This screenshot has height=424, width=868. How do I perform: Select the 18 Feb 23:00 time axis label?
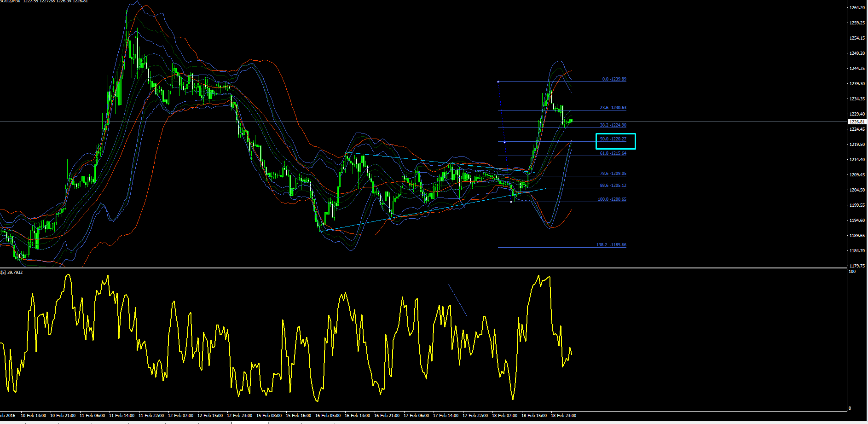[x=563, y=416]
